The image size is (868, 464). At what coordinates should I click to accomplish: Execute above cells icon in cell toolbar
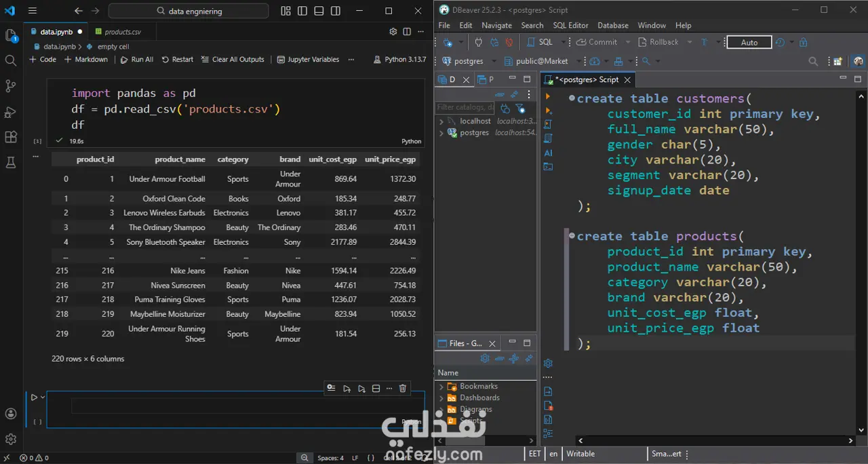347,389
